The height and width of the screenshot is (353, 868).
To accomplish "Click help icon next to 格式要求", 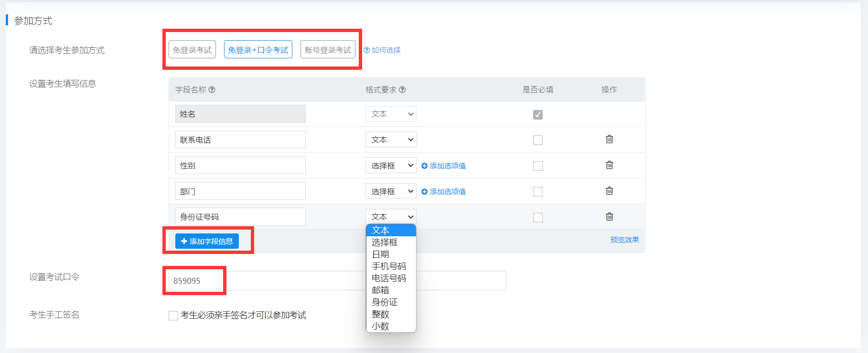I will (x=402, y=89).
